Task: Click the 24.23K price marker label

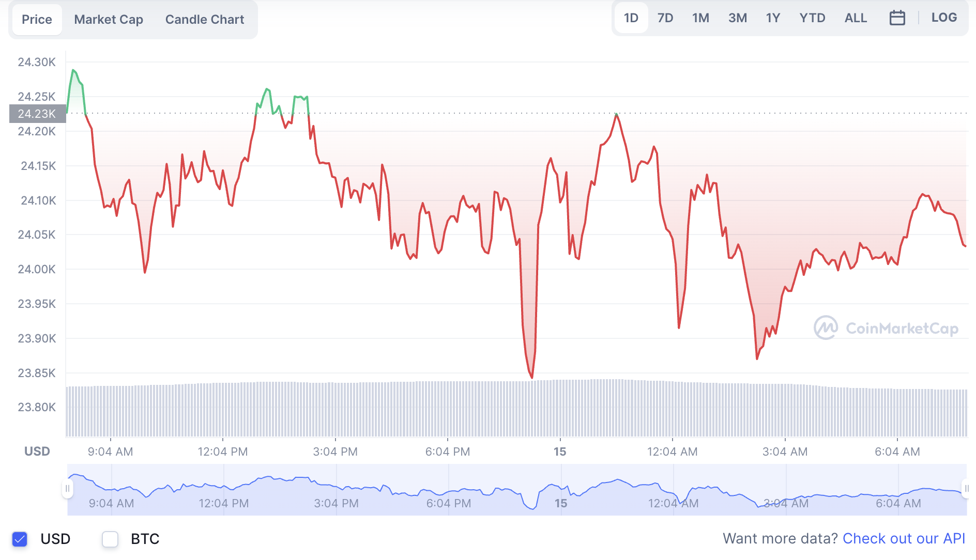Action: tap(37, 114)
